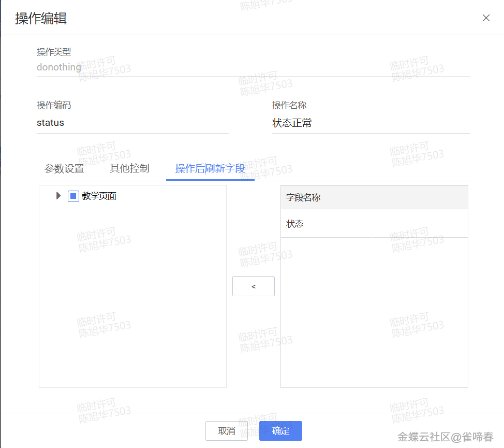Click the blank area below 状态 in the field table
Viewport: 504px width, 448px height.
pos(374,311)
